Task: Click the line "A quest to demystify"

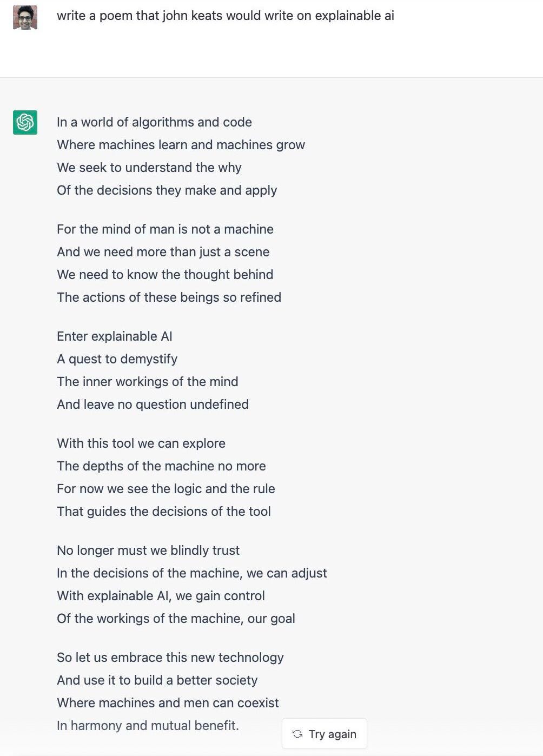Action: tap(117, 359)
